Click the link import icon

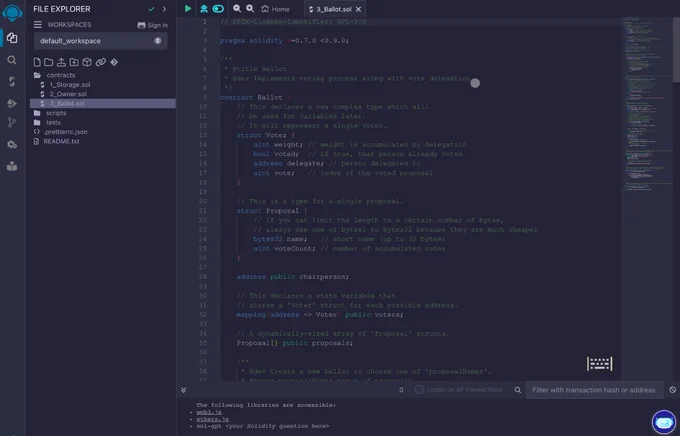tap(101, 62)
